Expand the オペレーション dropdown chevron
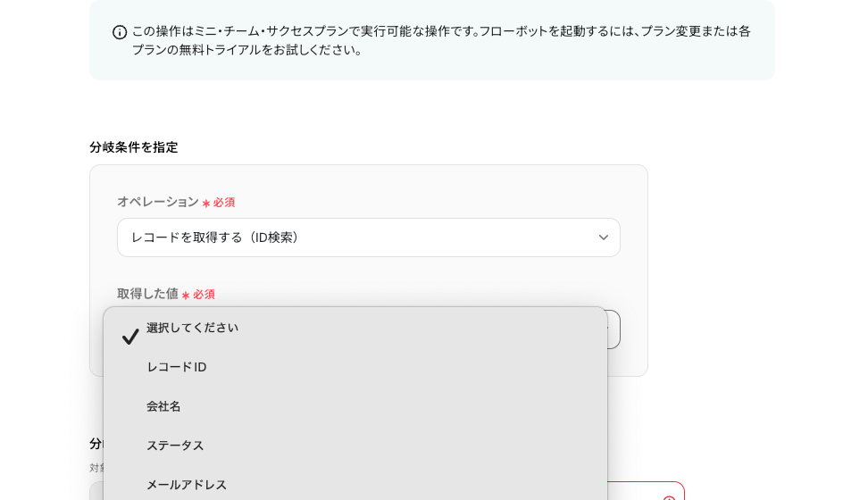 [x=603, y=237]
